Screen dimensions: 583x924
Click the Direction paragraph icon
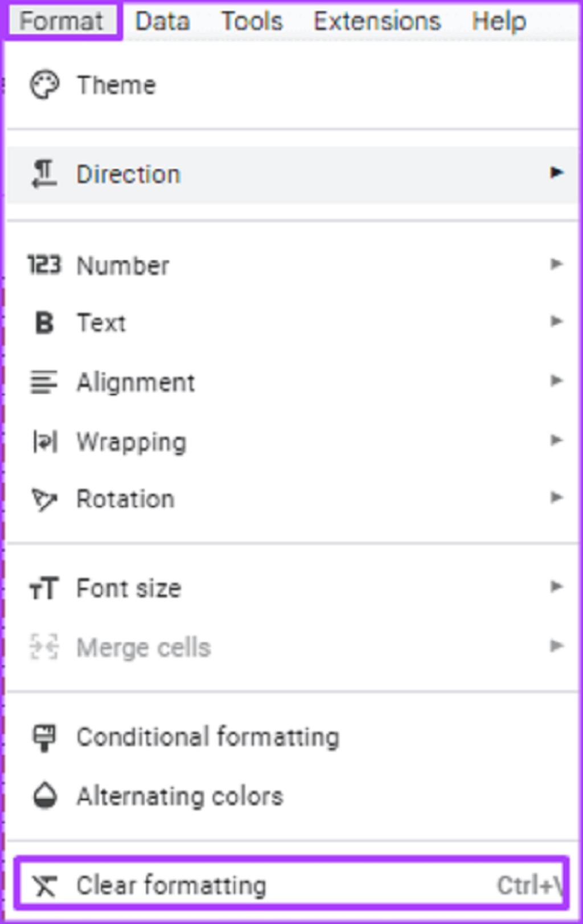pyautogui.click(x=44, y=174)
